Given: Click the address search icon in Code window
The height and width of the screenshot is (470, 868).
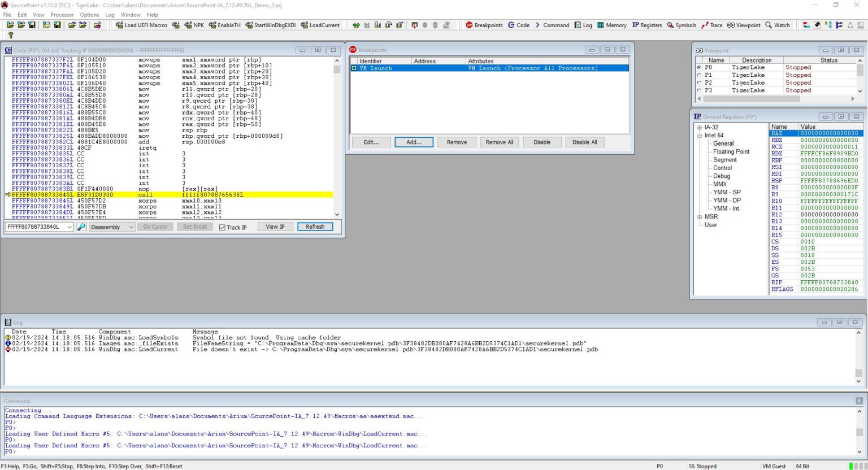Looking at the screenshot, I should click(81, 227).
